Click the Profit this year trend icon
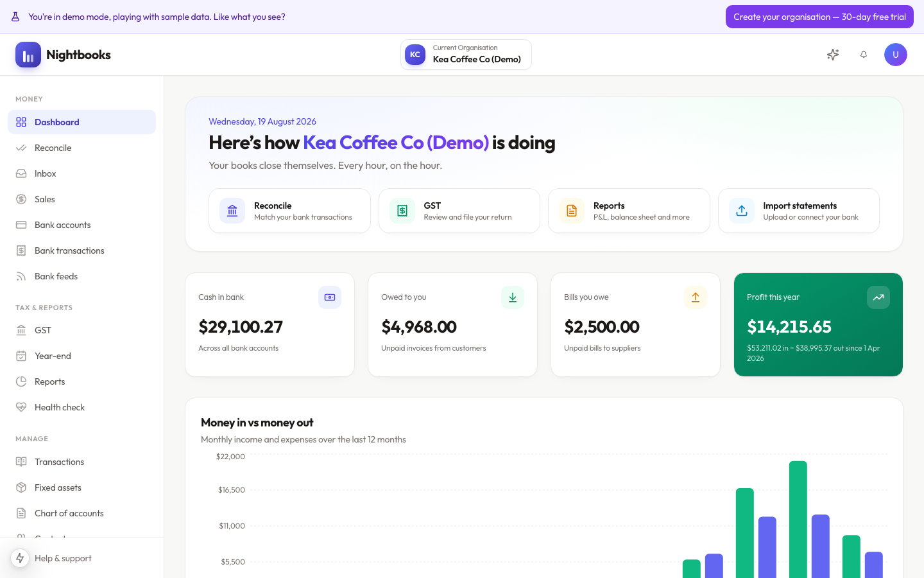 point(878,297)
